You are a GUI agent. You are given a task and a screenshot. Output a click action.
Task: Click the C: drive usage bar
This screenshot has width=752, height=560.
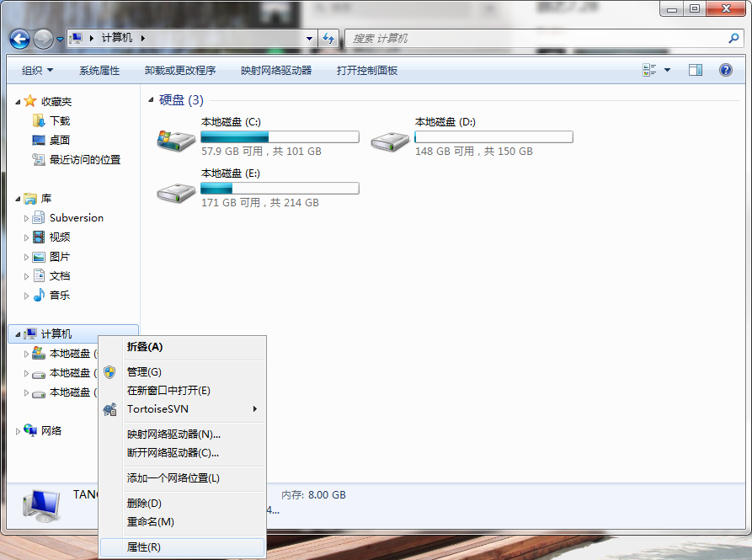280,136
